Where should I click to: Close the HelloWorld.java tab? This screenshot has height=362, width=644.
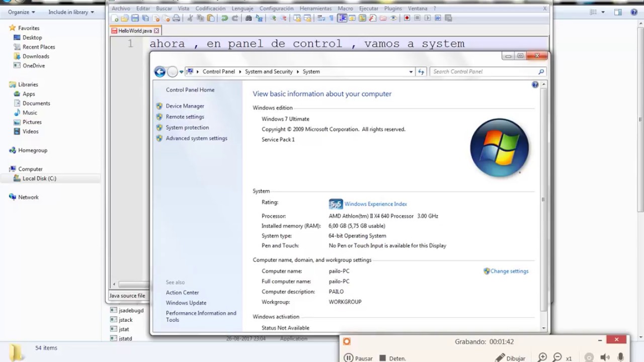pyautogui.click(x=156, y=31)
